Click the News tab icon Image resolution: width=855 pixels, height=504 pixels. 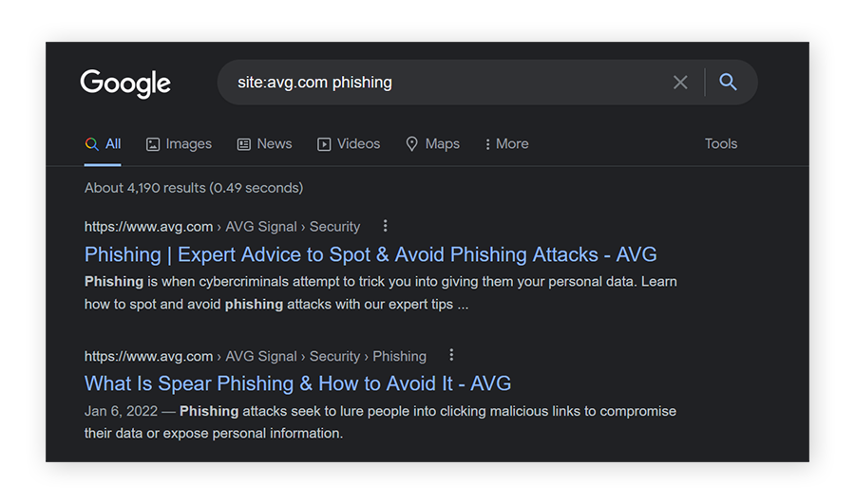(244, 144)
